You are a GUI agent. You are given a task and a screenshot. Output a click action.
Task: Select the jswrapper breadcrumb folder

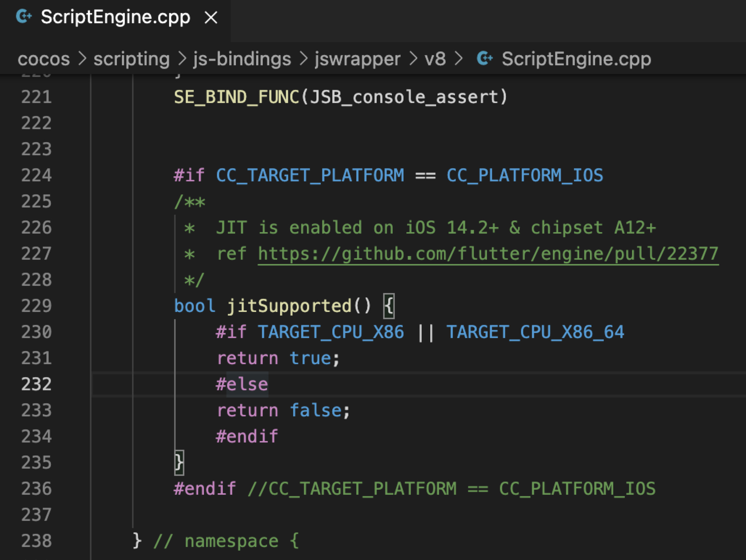[357, 59]
